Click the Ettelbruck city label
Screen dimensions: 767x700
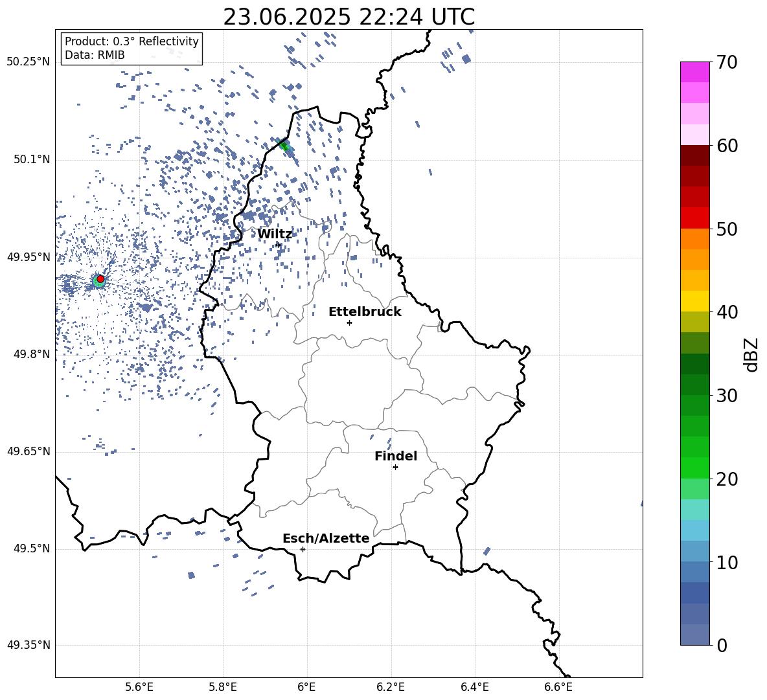pyautogui.click(x=365, y=312)
